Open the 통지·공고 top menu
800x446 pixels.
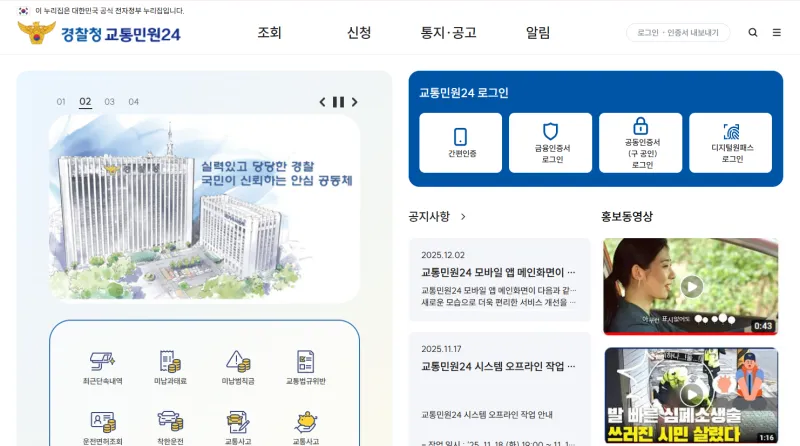point(448,33)
